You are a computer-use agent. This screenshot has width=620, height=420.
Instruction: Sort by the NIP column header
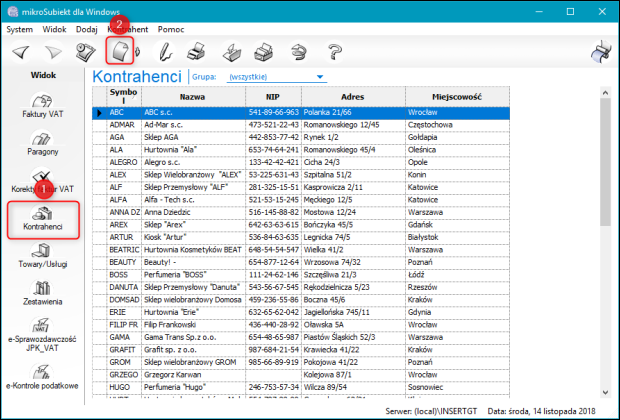point(273,96)
